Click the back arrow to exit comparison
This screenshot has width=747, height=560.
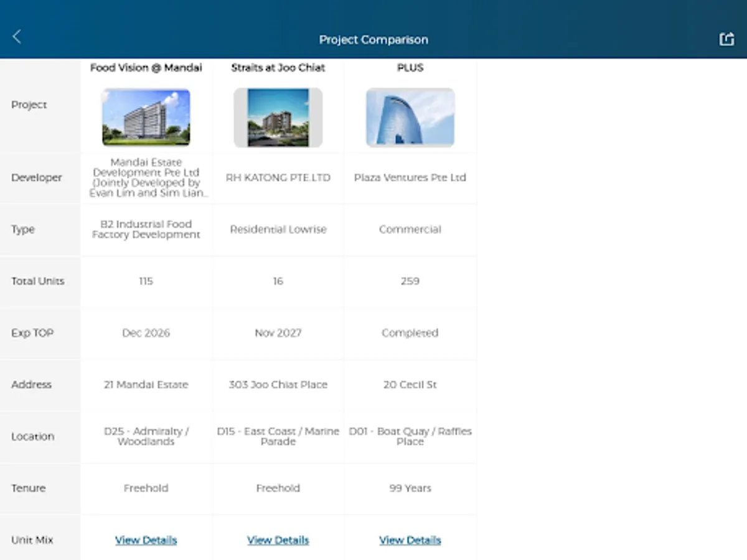point(16,36)
